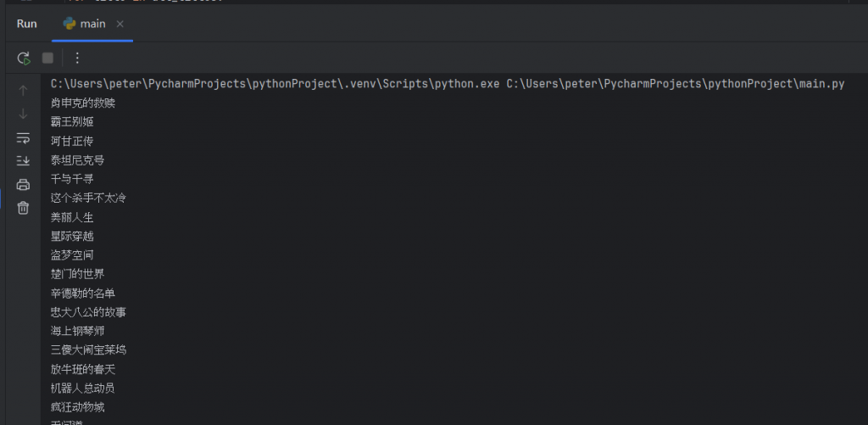The image size is (868, 425).
Task: Jump up the stack trace arrow
Action: tap(23, 90)
